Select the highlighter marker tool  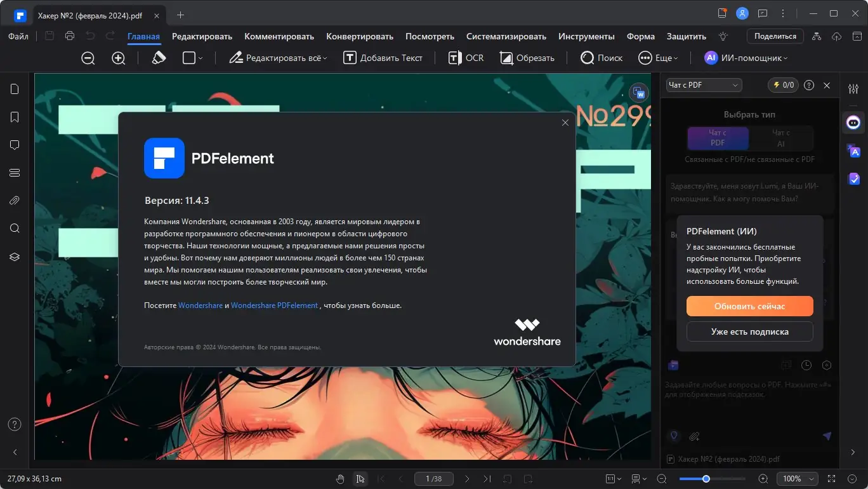click(x=159, y=58)
